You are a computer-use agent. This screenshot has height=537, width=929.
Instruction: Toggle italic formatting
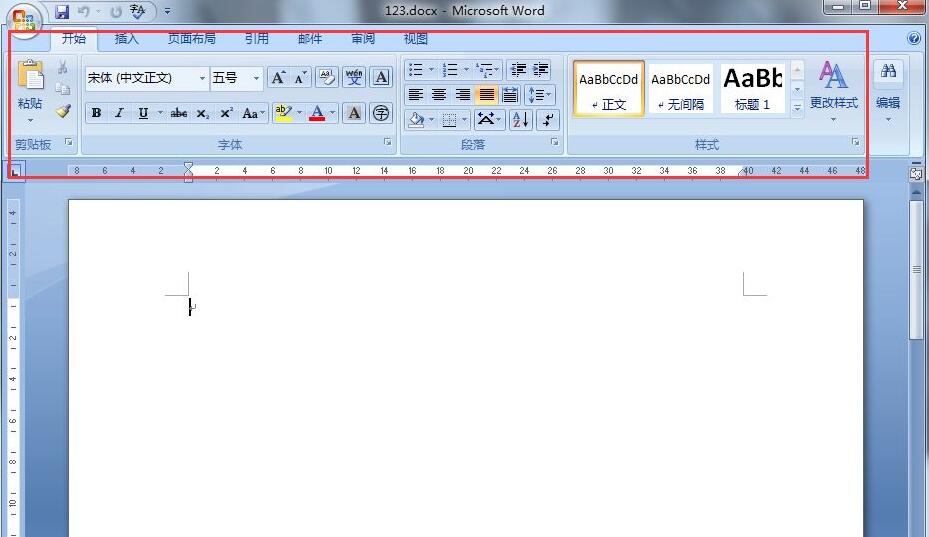coord(119,113)
